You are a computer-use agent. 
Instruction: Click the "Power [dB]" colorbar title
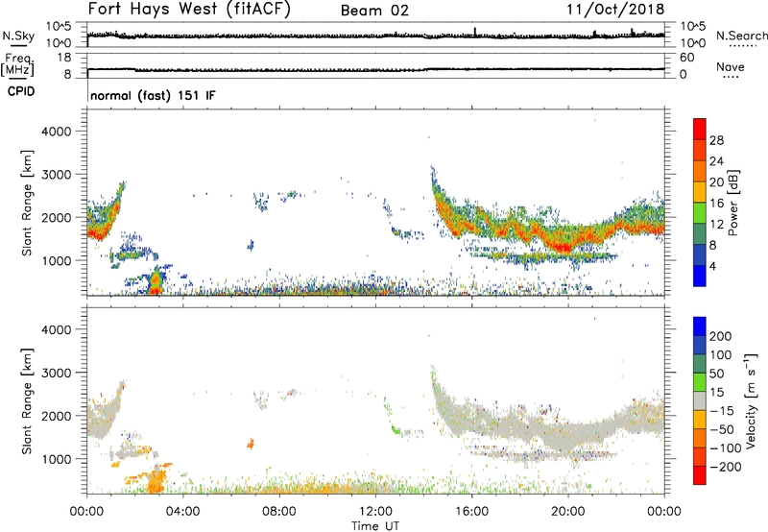tap(732, 203)
